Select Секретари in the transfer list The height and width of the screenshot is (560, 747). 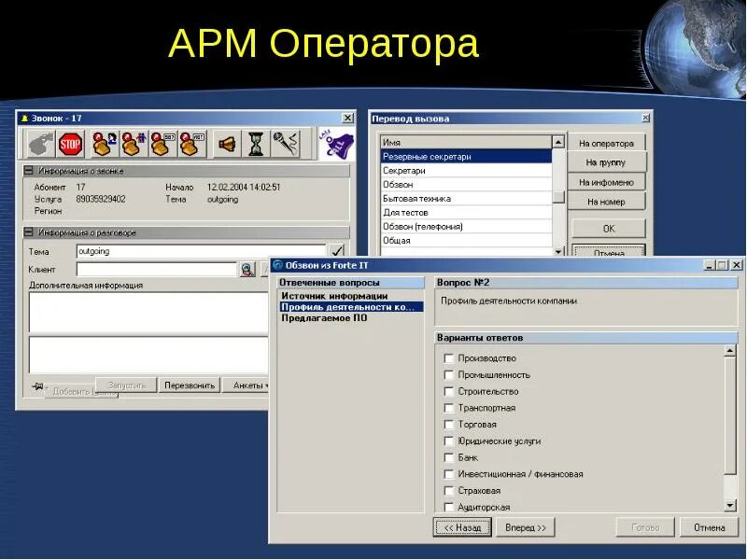coord(466,171)
